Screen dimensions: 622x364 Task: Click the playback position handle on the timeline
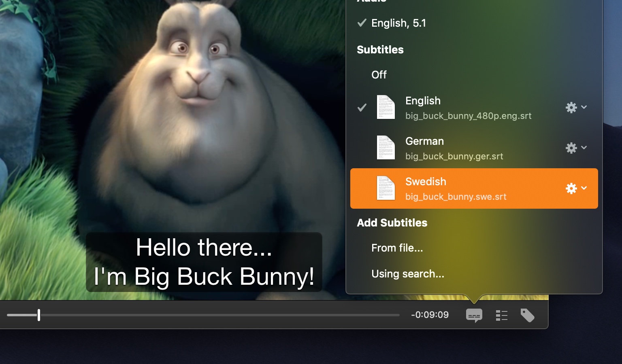(39, 315)
